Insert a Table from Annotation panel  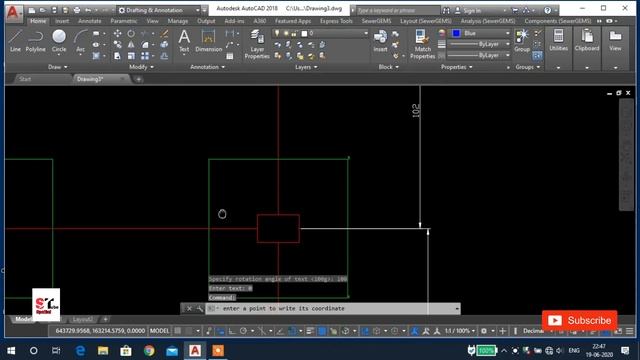(230, 56)
